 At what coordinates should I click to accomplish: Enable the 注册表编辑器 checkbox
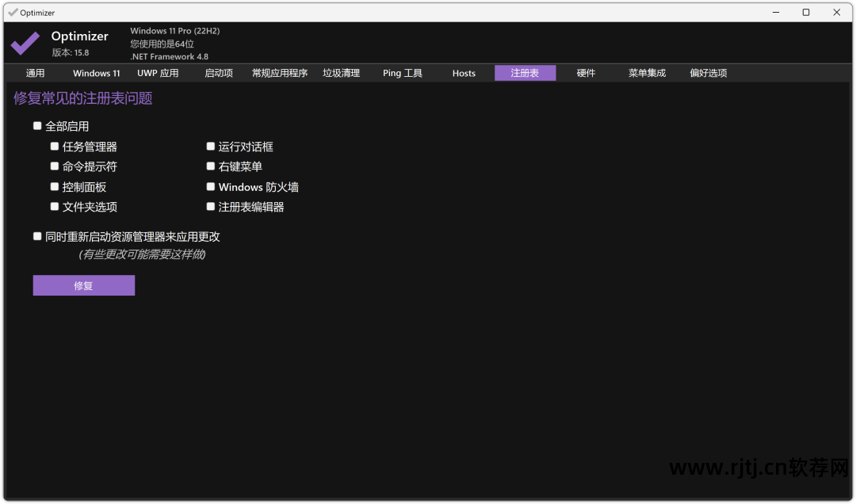(x=210, y=207)
